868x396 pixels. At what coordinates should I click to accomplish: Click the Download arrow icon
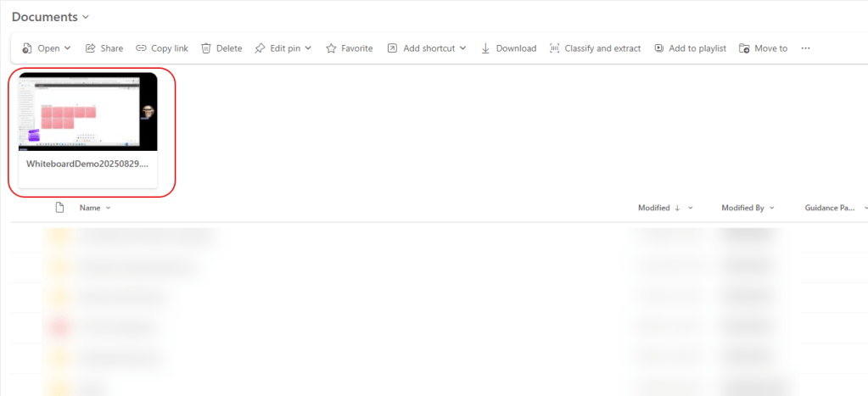pos(486,48)
